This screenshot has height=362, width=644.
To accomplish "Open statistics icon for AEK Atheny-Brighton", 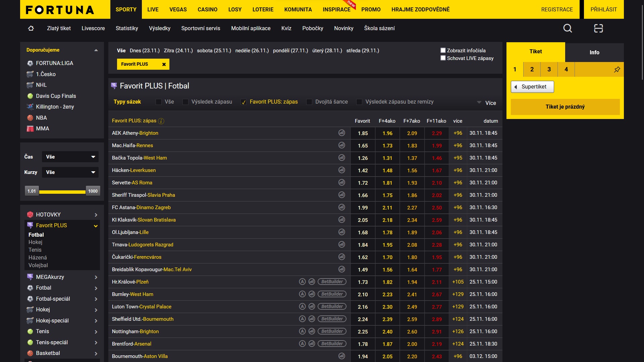I will [341, 133].
